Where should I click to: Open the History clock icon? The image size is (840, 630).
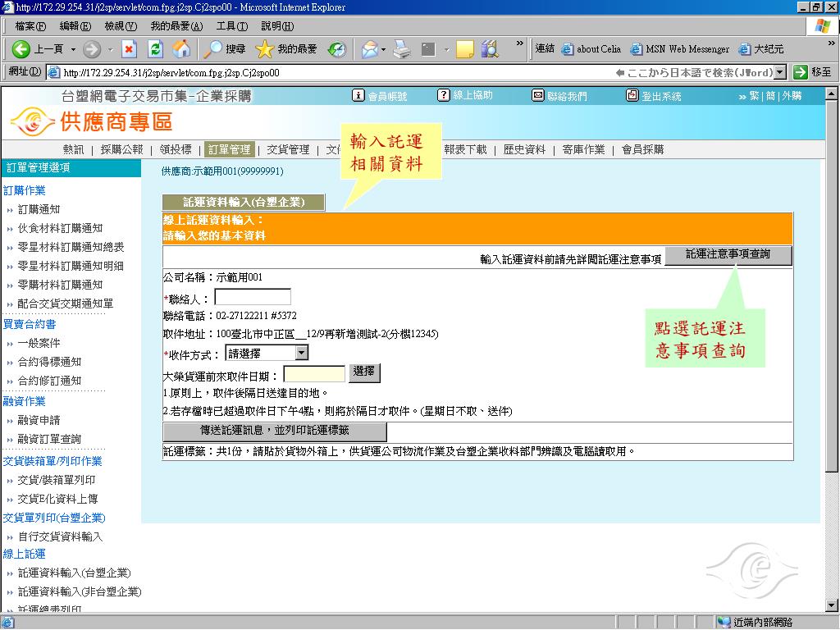[337, 49]
